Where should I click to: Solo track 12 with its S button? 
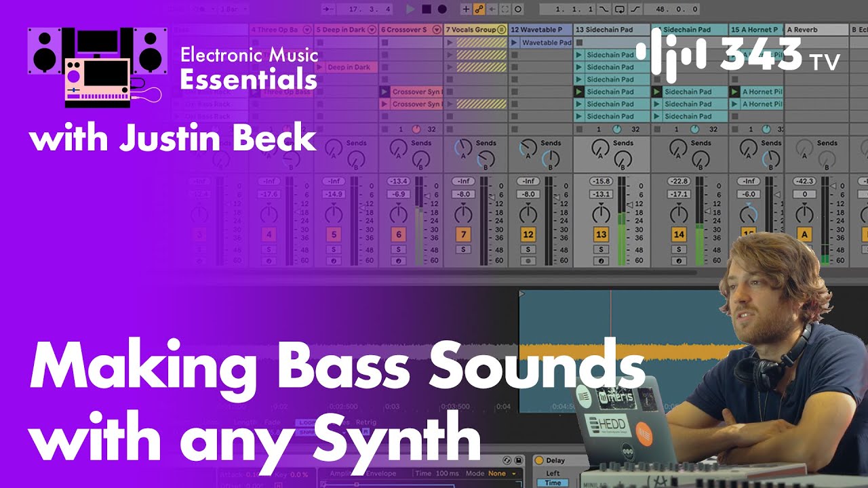528,249
